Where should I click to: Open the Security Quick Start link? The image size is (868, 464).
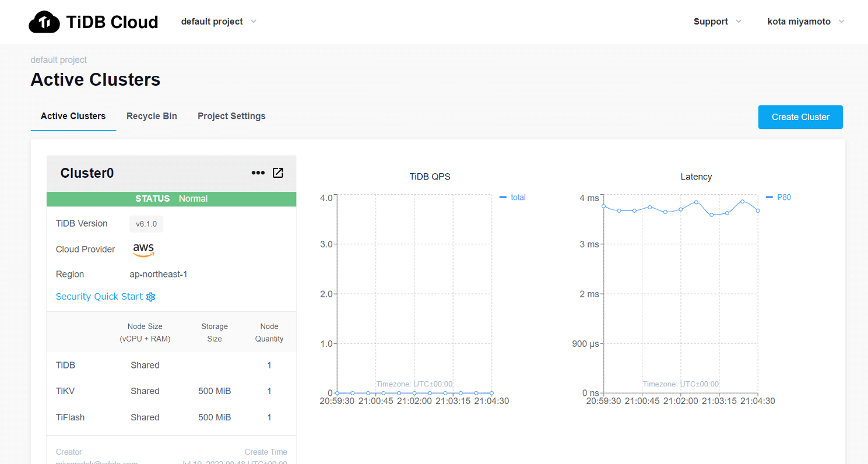tap(99, 297)
